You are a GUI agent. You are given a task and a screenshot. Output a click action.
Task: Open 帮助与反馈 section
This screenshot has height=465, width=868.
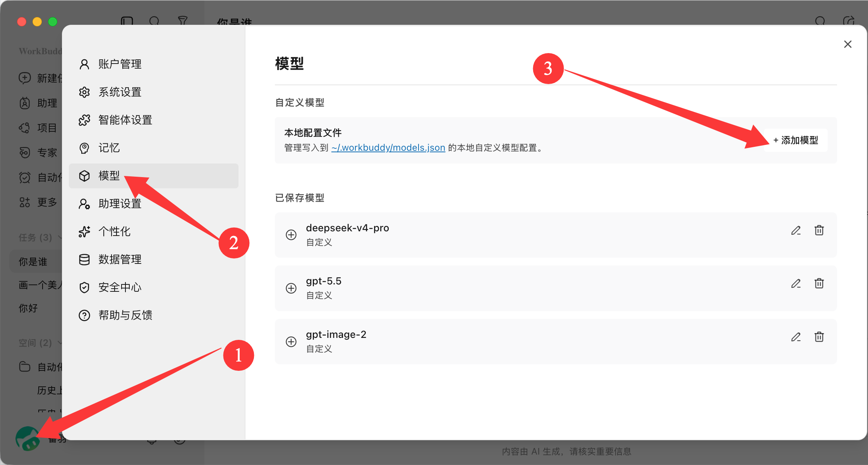(x=153, y=315)
